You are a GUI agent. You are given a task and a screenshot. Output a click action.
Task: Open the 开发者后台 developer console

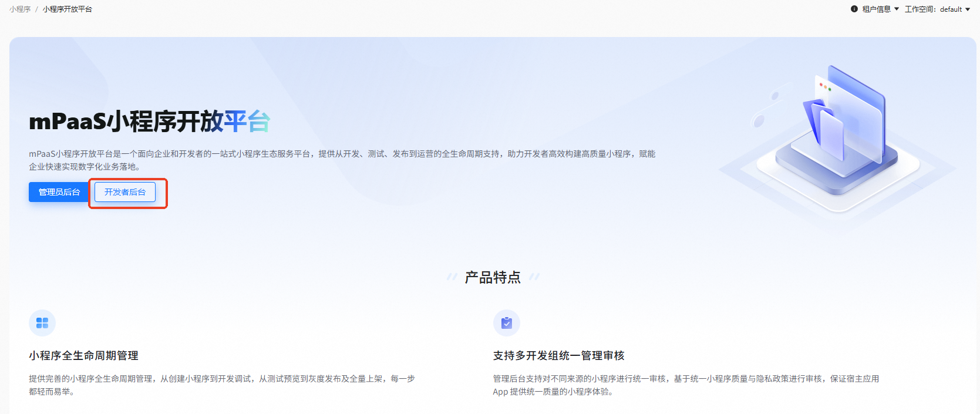click(125, 192)
